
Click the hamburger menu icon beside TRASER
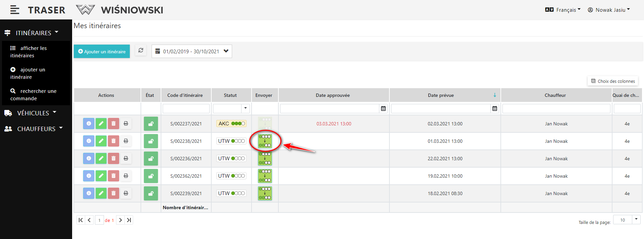point(14,10)
